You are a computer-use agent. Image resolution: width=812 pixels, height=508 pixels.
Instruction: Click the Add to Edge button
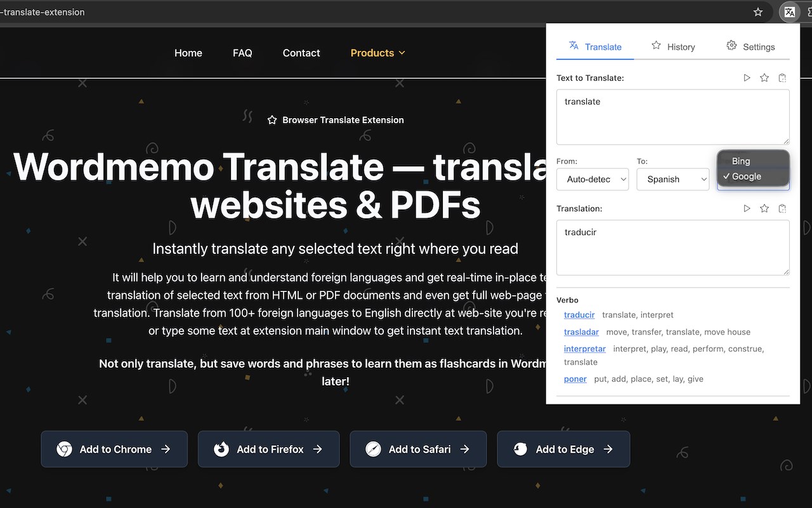point(563,449)
